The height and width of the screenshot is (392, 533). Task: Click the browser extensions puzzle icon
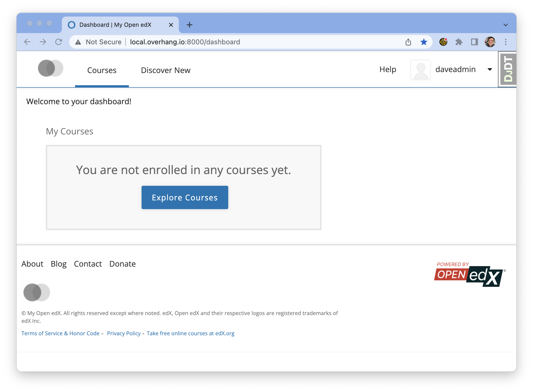click(x=459, y=42)
